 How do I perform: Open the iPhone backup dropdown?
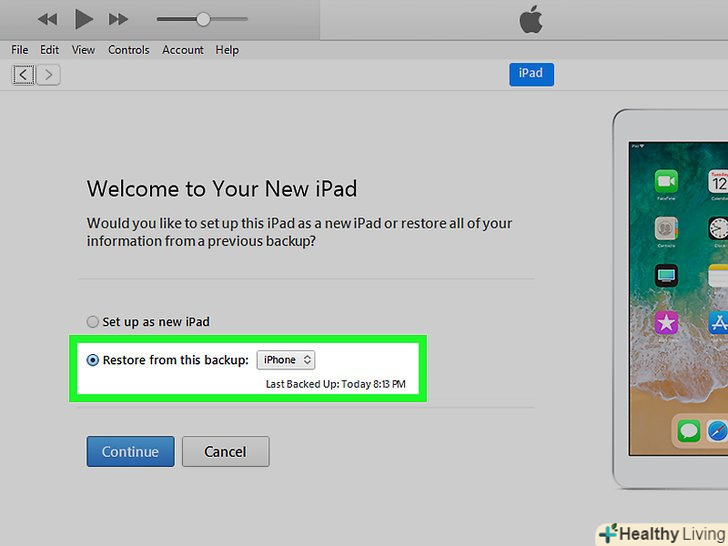coord(286,360)
